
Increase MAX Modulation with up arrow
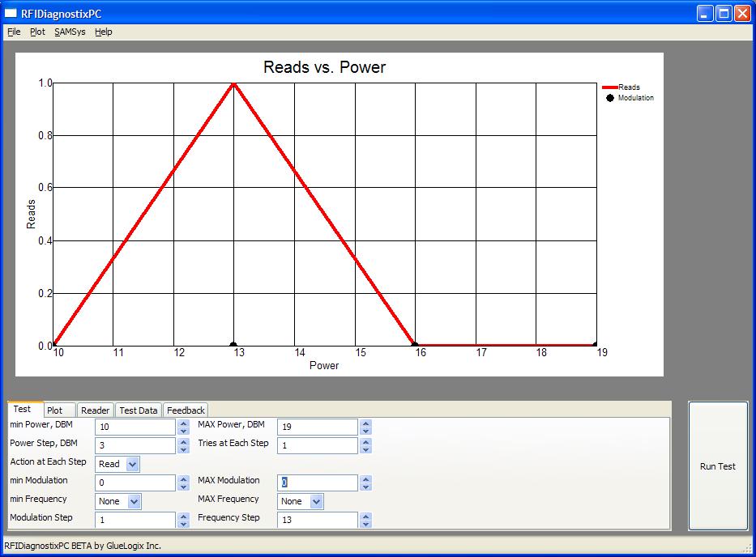[x=365, y=479]
